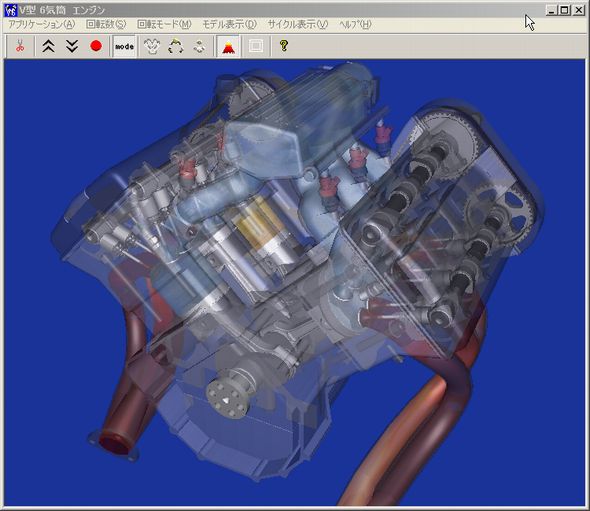Click the crankshaft flange on engine model

226,400
